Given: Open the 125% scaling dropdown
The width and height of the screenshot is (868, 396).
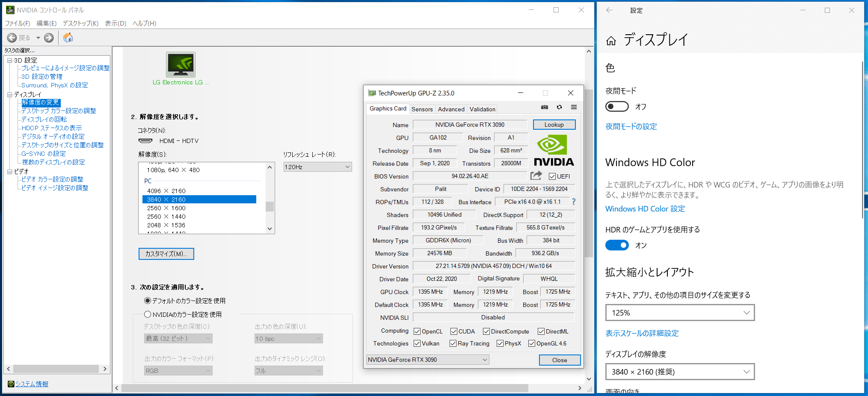Looking at the screenshot, I should pos(680,313).
